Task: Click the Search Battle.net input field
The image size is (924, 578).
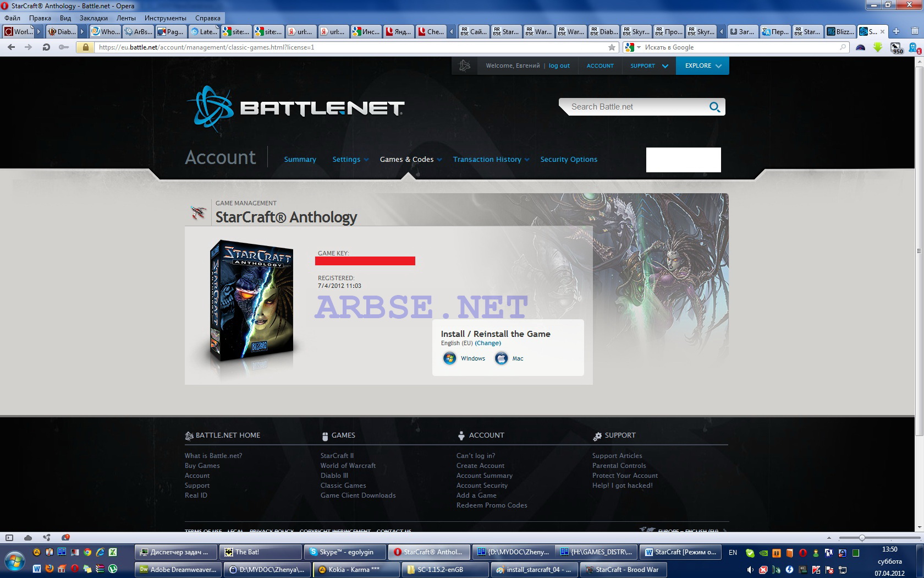Action: pos(638,107)
